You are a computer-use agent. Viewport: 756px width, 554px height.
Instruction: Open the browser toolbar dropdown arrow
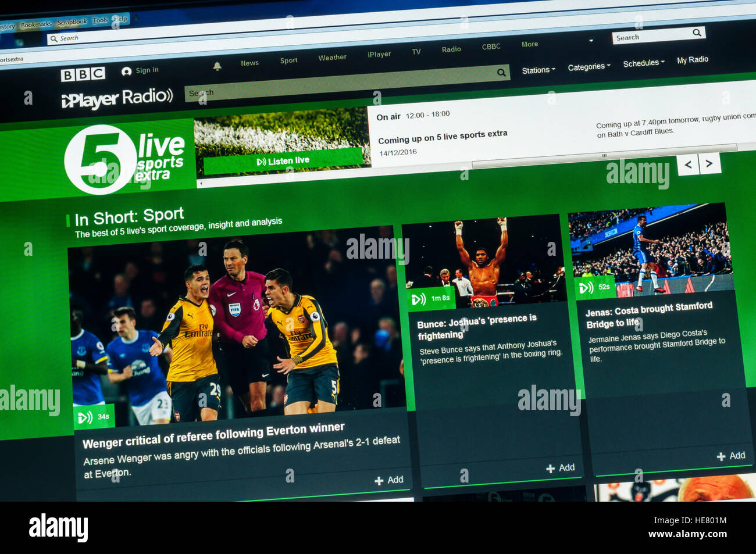point(591,41)
